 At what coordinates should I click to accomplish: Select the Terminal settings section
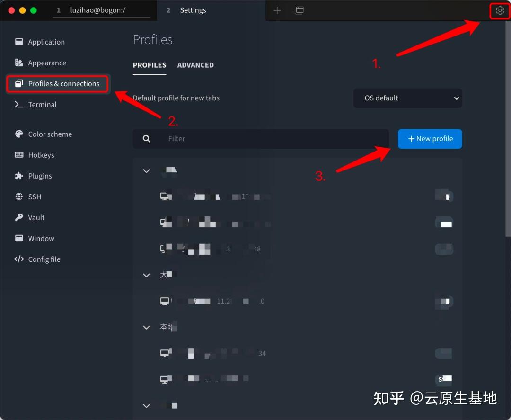pyautogui.click(x=42, y=104)
